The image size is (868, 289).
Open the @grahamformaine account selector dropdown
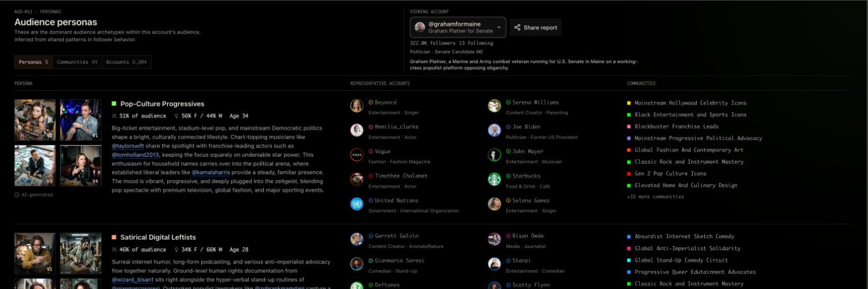(458, 27)
